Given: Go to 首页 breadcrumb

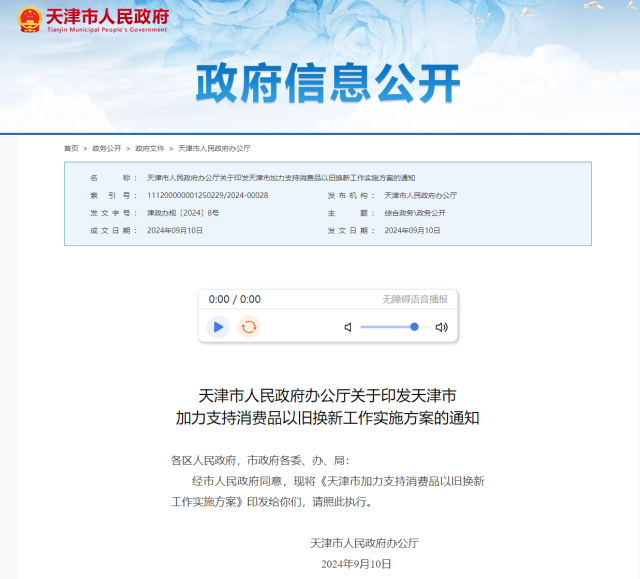Looking at the screenshot, I should point(71,149).
